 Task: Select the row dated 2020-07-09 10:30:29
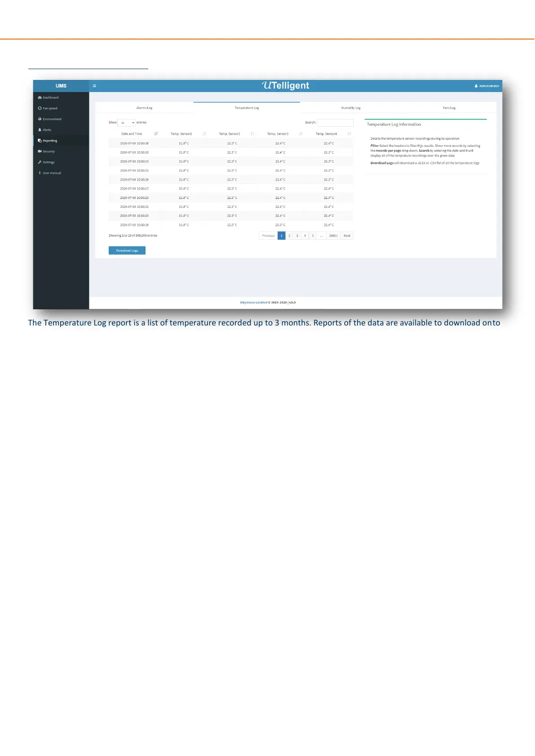click(231, 180)
